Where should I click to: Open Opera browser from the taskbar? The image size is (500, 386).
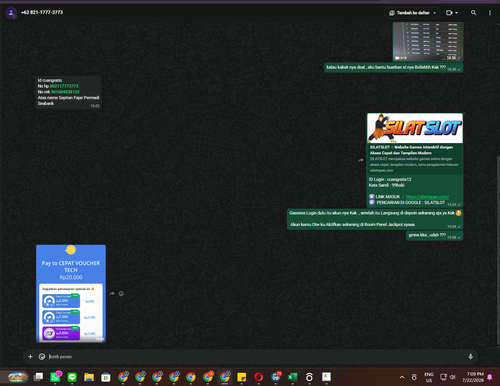tap(259, 377)
